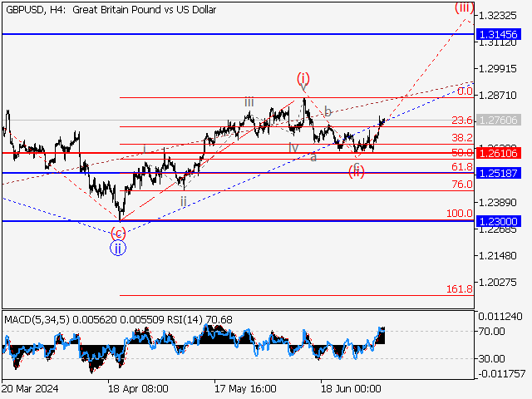Click the RSI(14) 70.68 indicator readout
Image resolution: width=532 pixels, height=399 pixels.
pyautogui.click(x=199, y=320)
